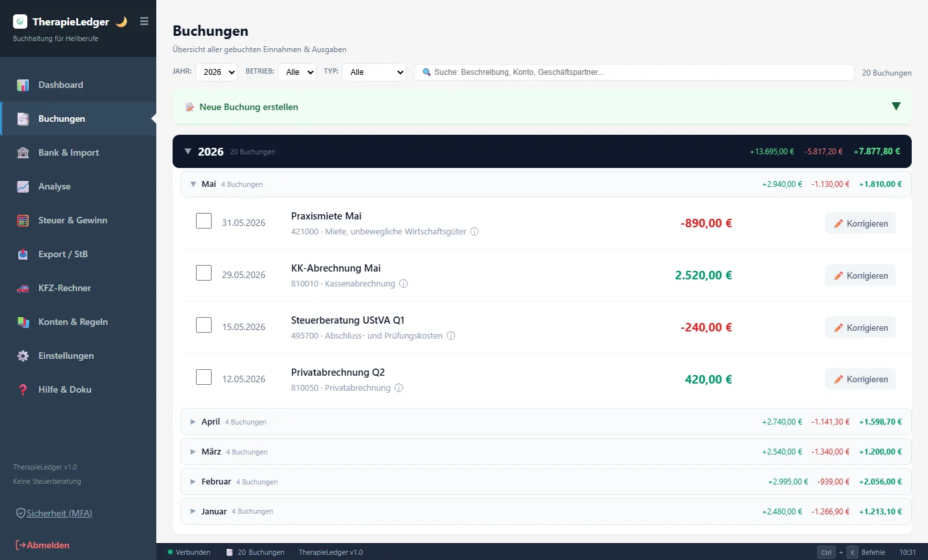Click info icon next to Miete, unbewegliche Wirtschaftsgüter
This screenshot has height=560, width=928.
(475, 232)
